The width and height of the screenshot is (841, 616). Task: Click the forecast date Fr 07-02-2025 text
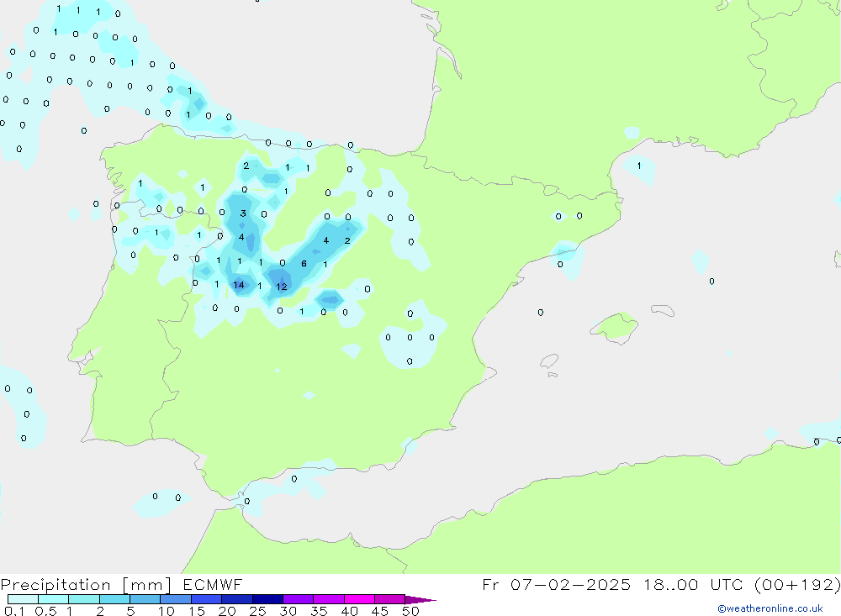tap(557, 584)
